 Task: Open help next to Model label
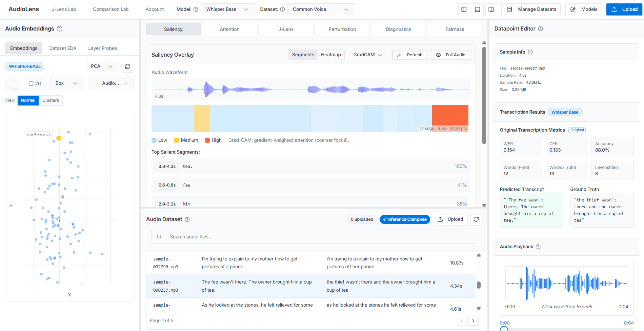pos(196,9)
